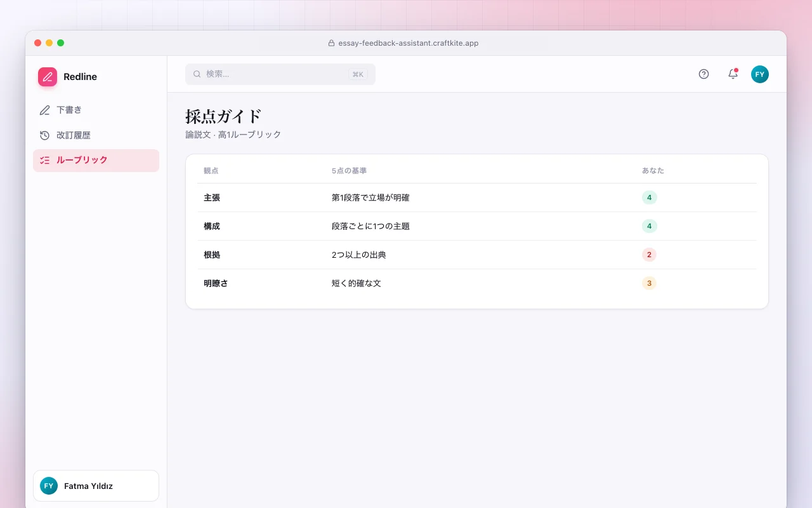Click FY avatar next to Fatma Yıldız
Viewport: 812px width, 508px height.
(49, 486)
